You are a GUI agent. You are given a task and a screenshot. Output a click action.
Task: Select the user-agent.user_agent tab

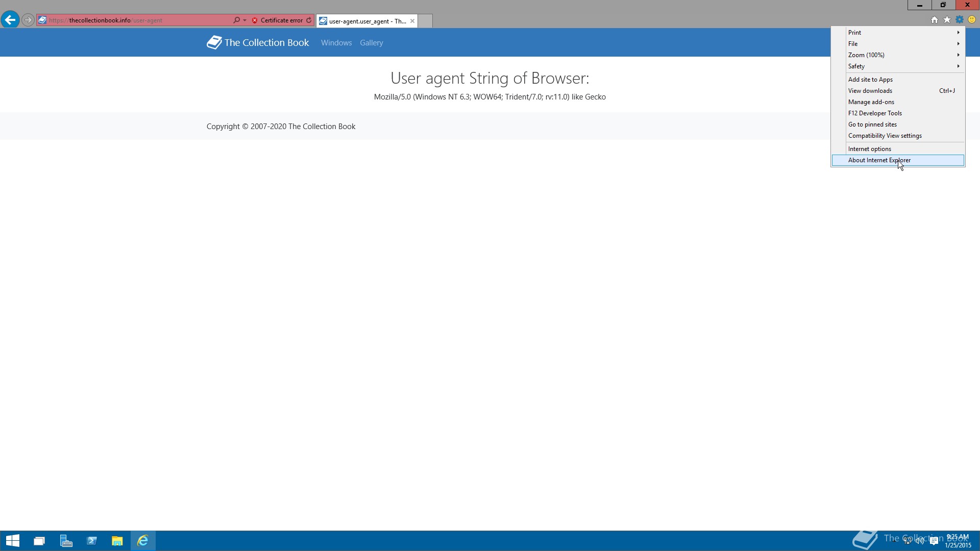pos(367,21)
